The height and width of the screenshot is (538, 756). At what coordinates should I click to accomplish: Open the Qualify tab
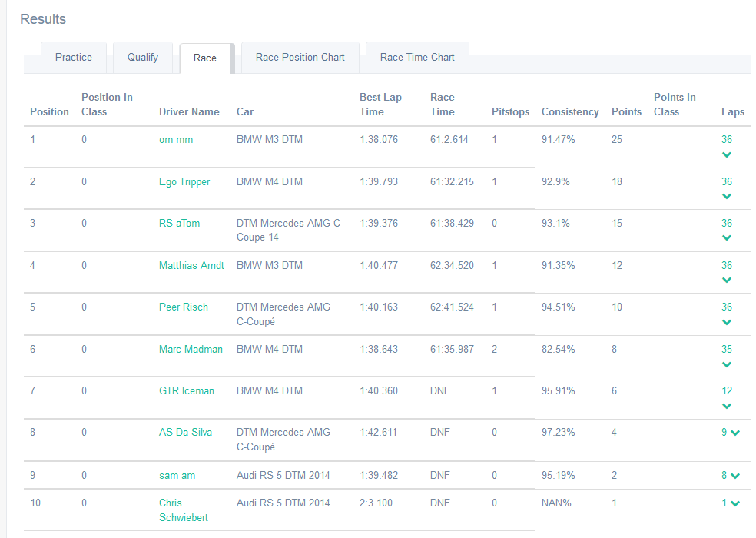coord(143,58)
